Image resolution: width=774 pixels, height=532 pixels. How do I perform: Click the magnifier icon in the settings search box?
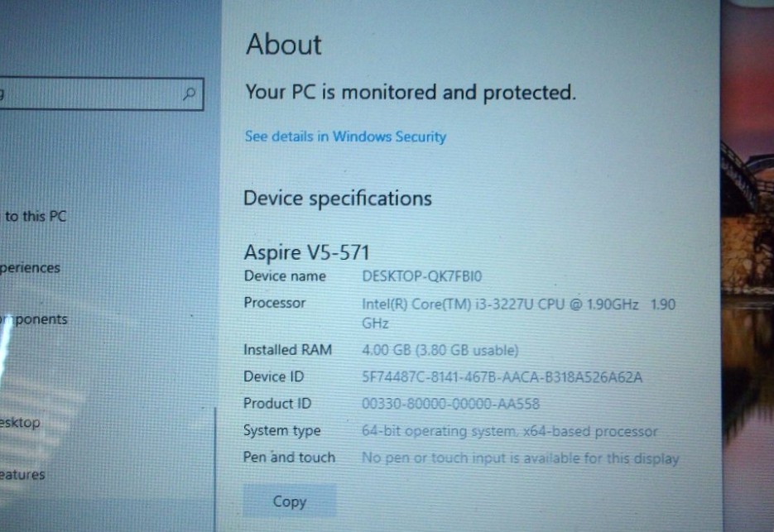[190, 93]
